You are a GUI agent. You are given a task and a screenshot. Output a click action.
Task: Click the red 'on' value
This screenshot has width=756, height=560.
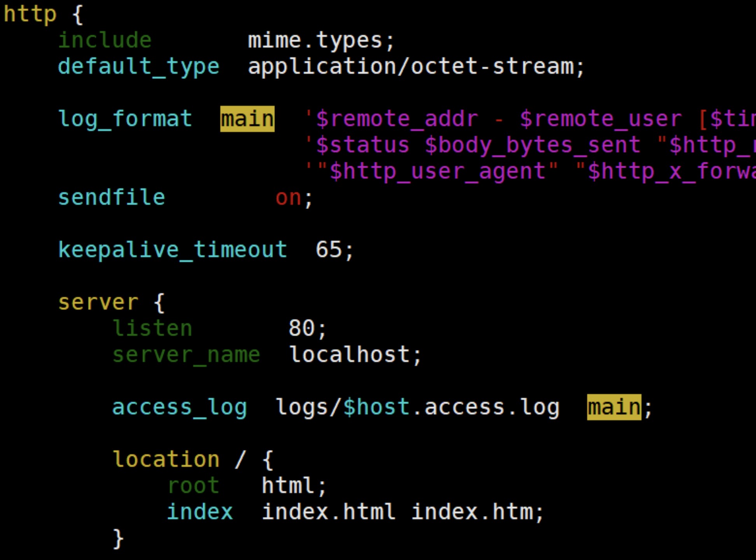click(288, 199)
